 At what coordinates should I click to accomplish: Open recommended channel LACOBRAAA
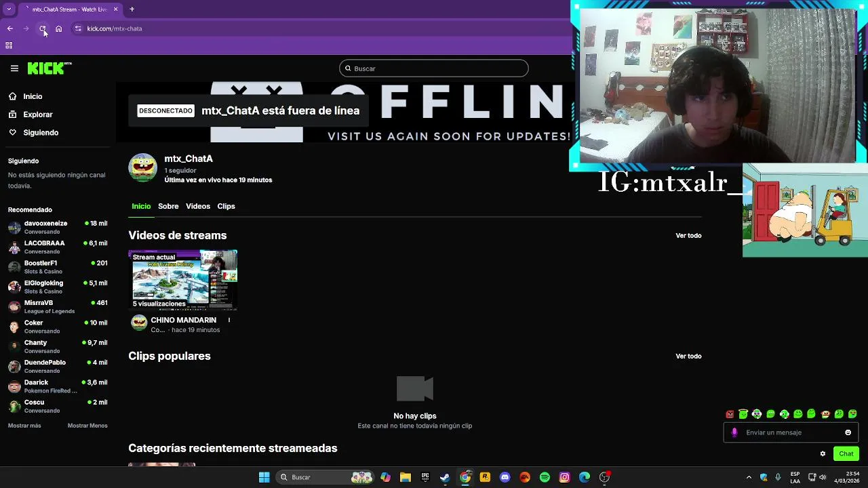click(x=58, y=247)
